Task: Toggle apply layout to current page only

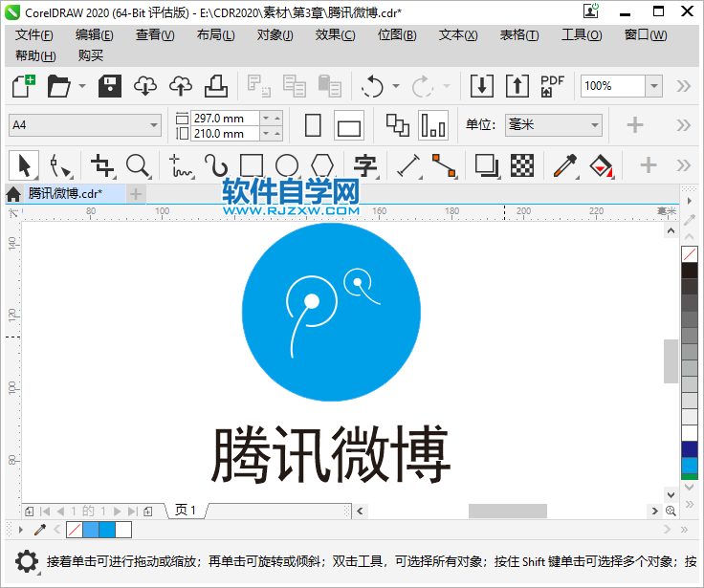Action: [x=433, y=125]
